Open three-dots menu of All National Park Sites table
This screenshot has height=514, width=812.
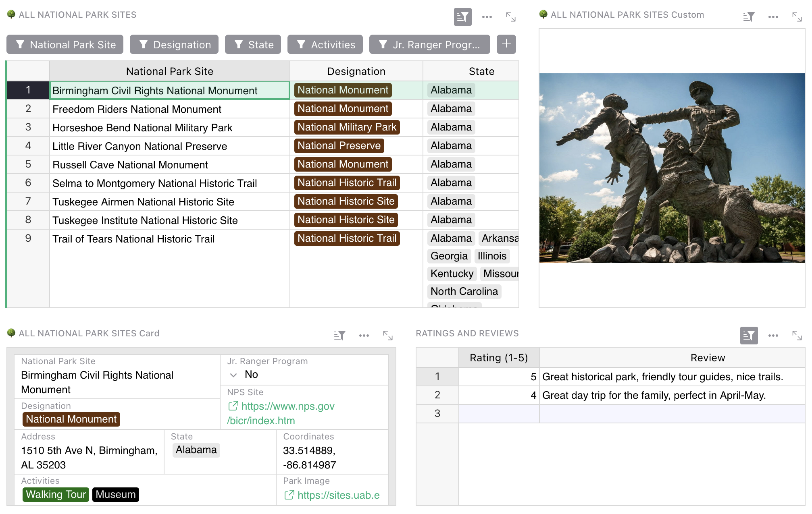(x=487, y=17)
